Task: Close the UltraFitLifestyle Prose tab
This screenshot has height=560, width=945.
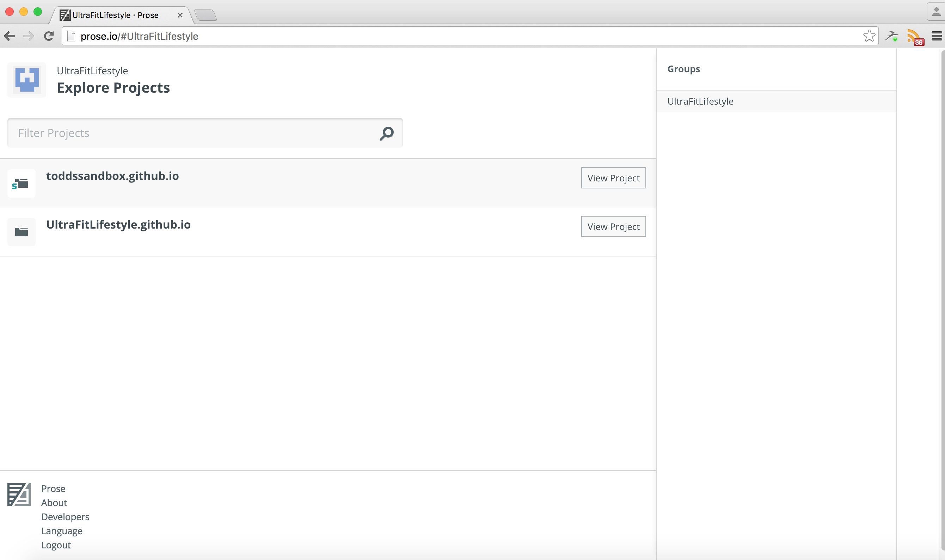Action: 180,15
